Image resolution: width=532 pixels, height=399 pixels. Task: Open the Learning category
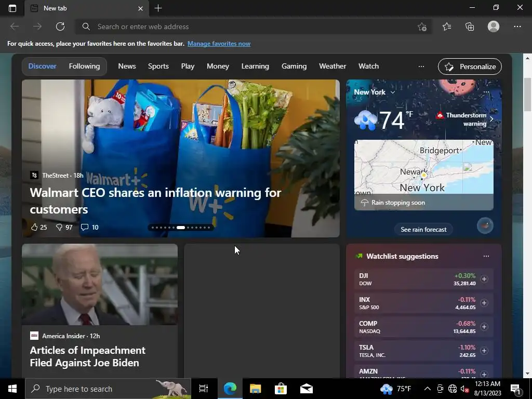pyautogui.click(x=255, y=66)
